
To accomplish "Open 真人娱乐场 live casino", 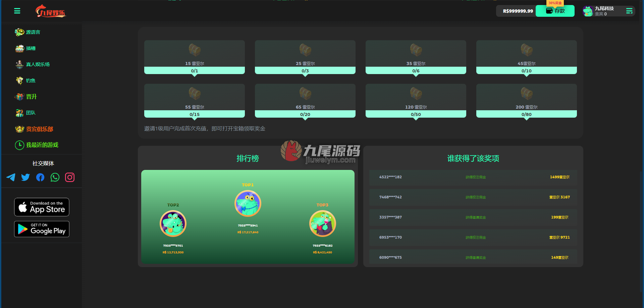I will [33, 64].
